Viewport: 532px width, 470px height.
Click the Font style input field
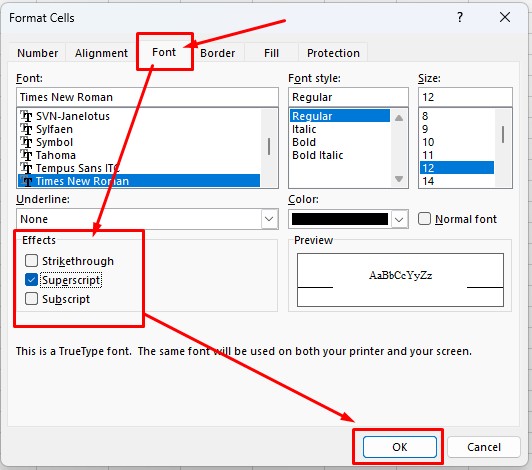[x=348, y=97]
